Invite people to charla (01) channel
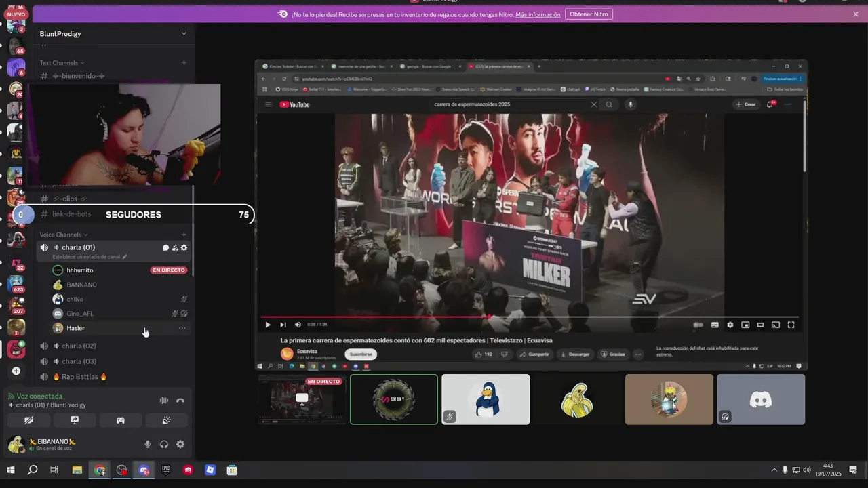The width and height of the screenshot is (868, 488). coord(175,248)
